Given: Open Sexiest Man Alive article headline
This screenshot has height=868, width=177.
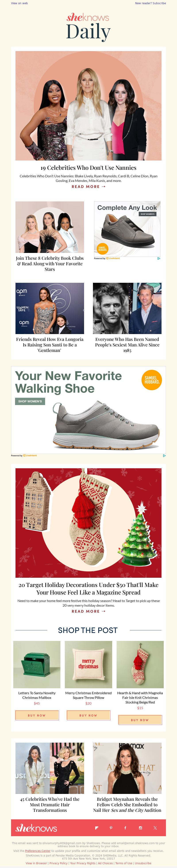Looking at the screenshot, I should [x=127, y=345].
